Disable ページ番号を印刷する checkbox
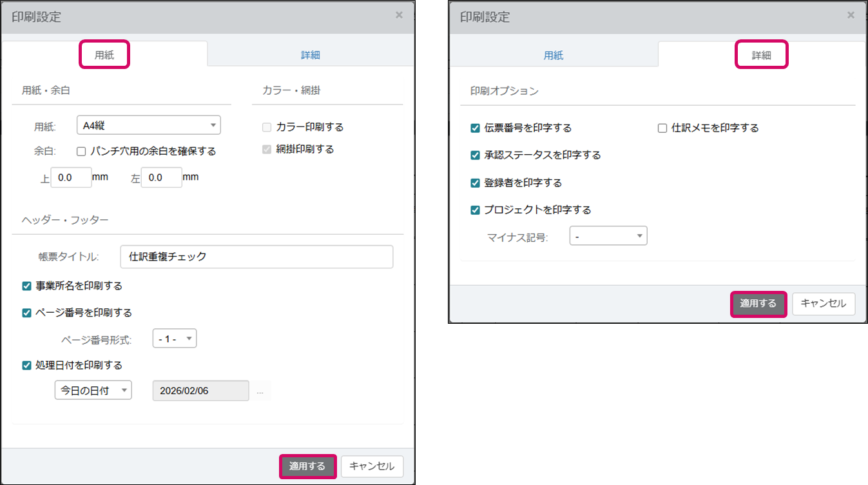Image resolution: width=868 pixels, height=485 pixels. (x=27, y=313)
